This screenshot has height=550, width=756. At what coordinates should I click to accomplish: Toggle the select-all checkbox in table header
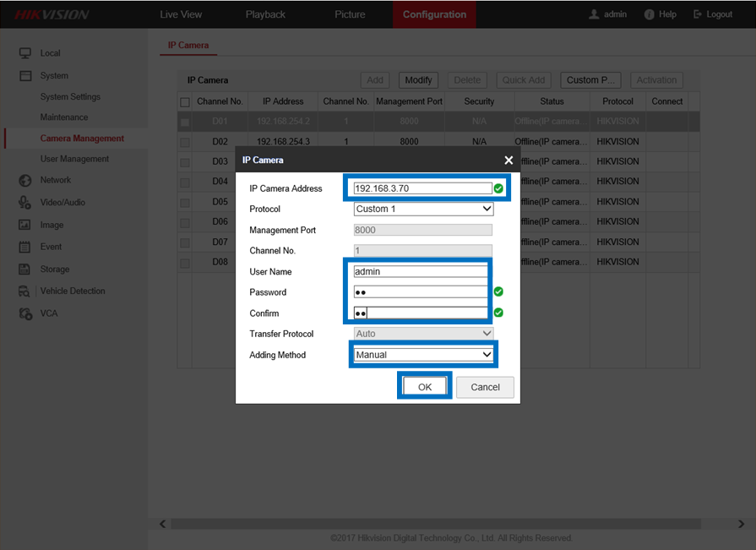(x=185, y=101)
